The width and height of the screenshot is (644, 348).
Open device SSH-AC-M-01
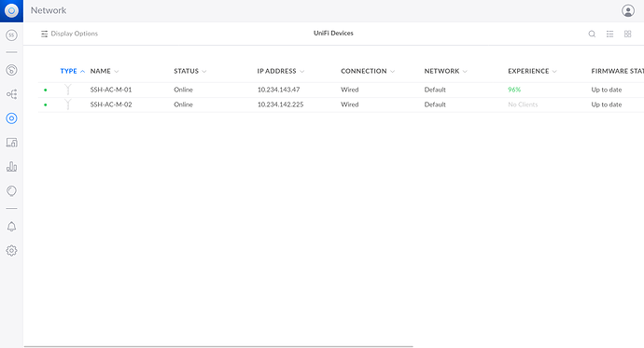111,90
